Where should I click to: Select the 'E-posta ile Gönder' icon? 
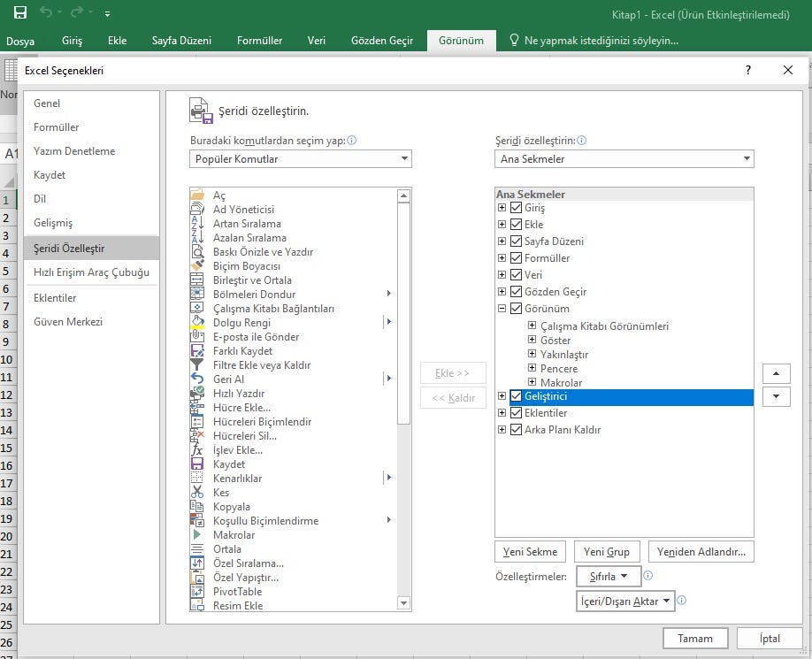click(196, 336)
